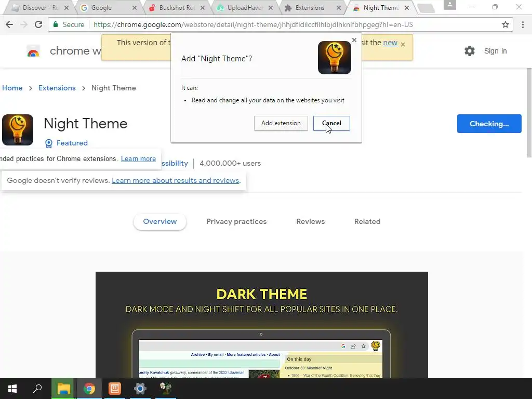Open the Chrome three-dot menu
The image size is (532, 399).
(x=523, y=24)
